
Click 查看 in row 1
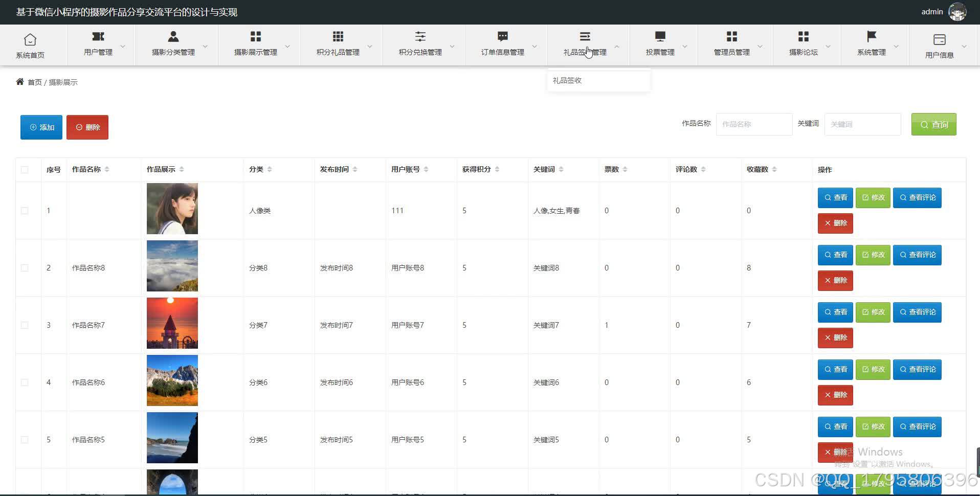(835, 197)
